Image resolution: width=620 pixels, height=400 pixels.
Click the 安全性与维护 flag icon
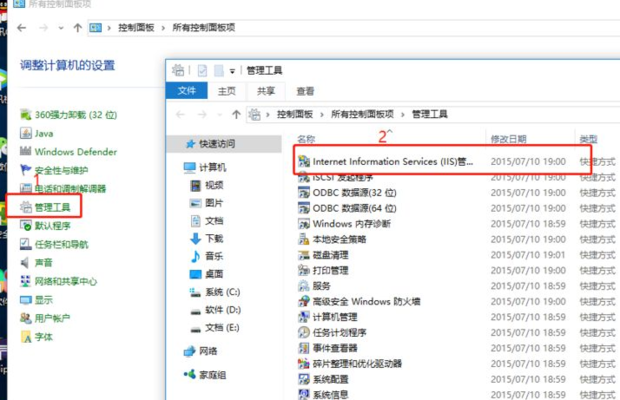pos(26,170)
